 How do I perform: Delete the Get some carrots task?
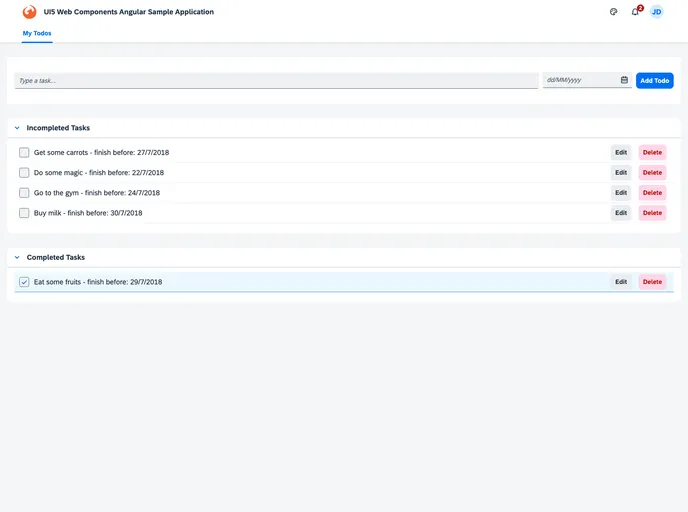click(x=652, y=153)
